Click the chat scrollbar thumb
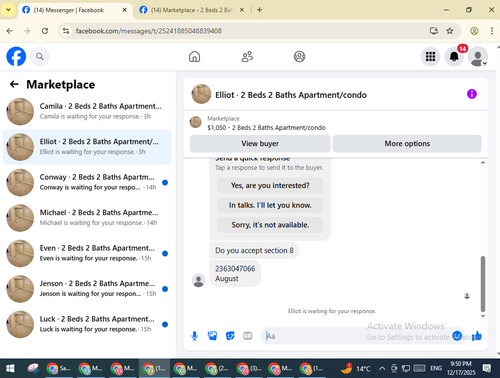 (x=482, y=284)
